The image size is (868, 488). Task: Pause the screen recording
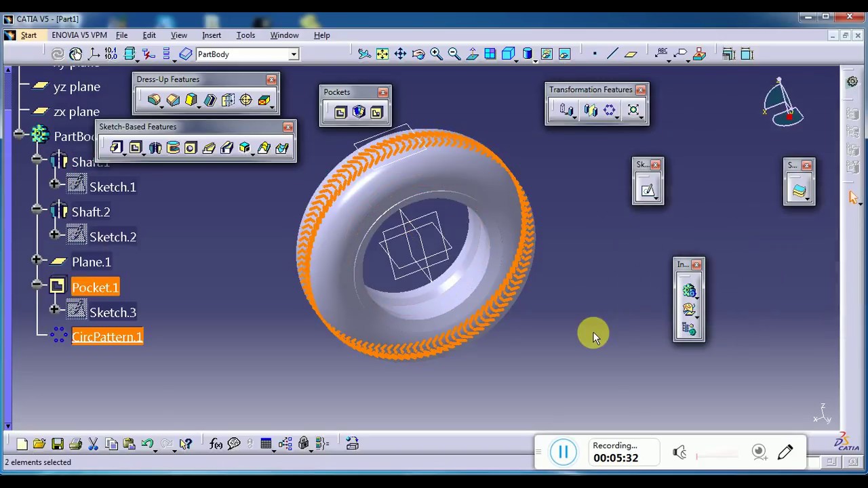coord(563,452)
